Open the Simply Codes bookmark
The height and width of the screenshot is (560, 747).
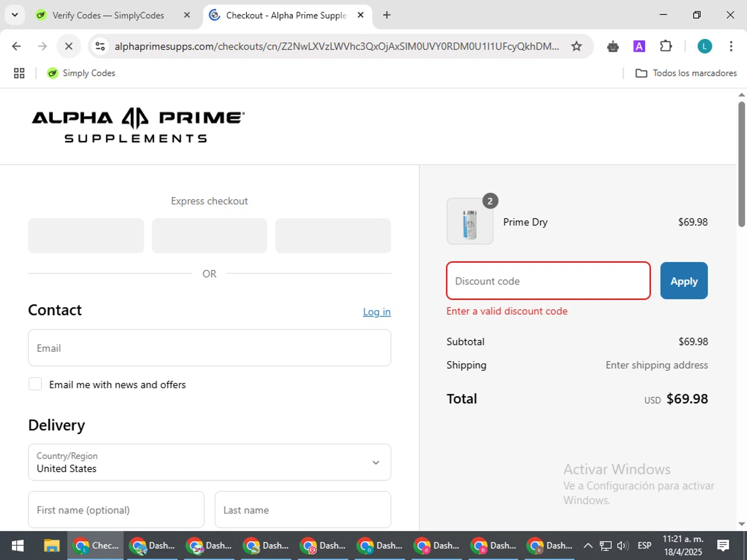pyautogui.click(x=81, y=73)
